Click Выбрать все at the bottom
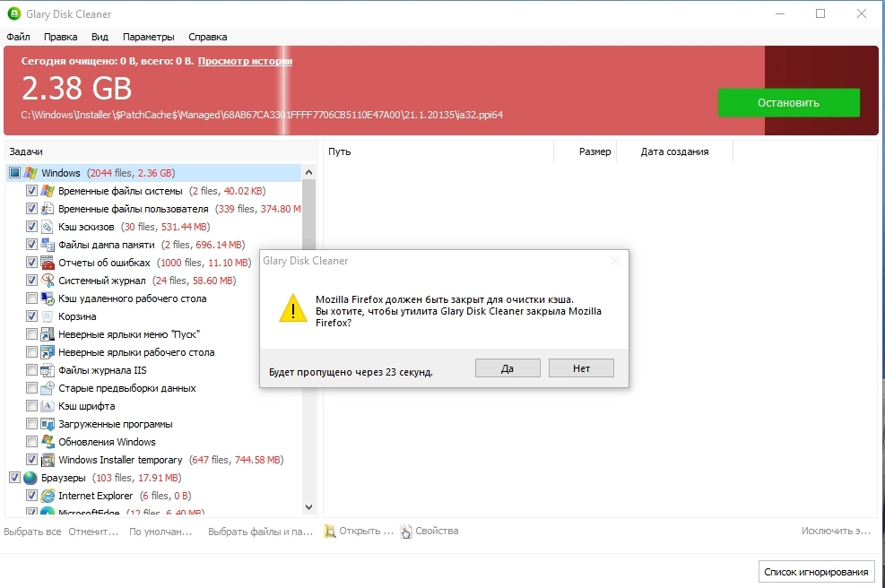This screenshot has height=588, width=885. point(32,532)
